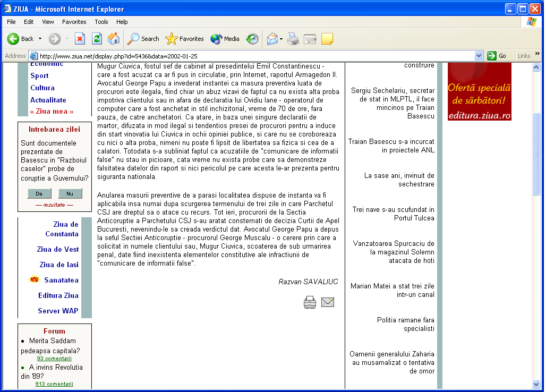Open the rezultate poll link
The height and width of the screenshot is (392, 546).
tap(54, 204)
